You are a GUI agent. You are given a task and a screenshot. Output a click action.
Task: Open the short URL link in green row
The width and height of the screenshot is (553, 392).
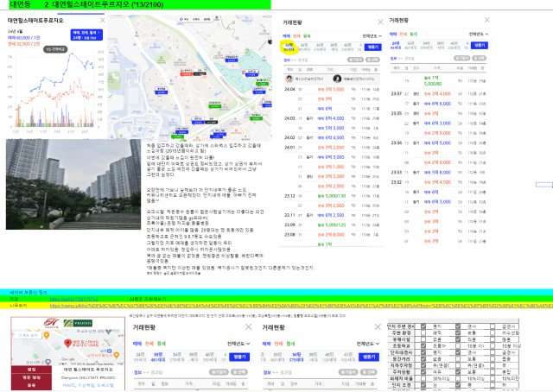pos(73,299)
